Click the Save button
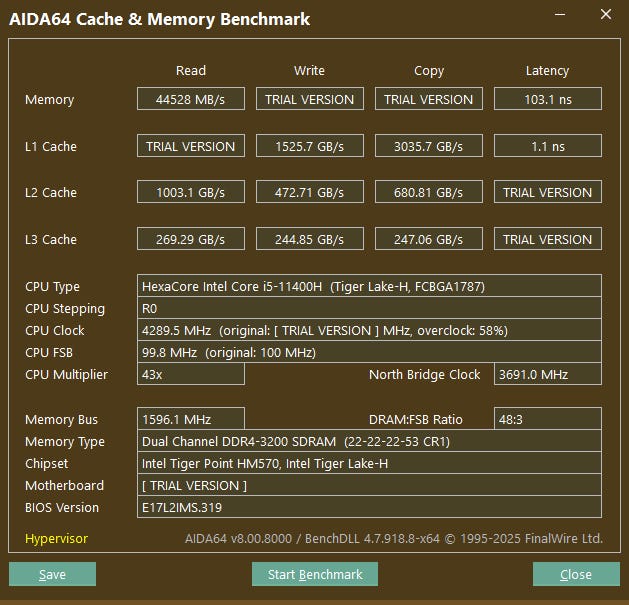629x605 pixels. pos(52,574)
